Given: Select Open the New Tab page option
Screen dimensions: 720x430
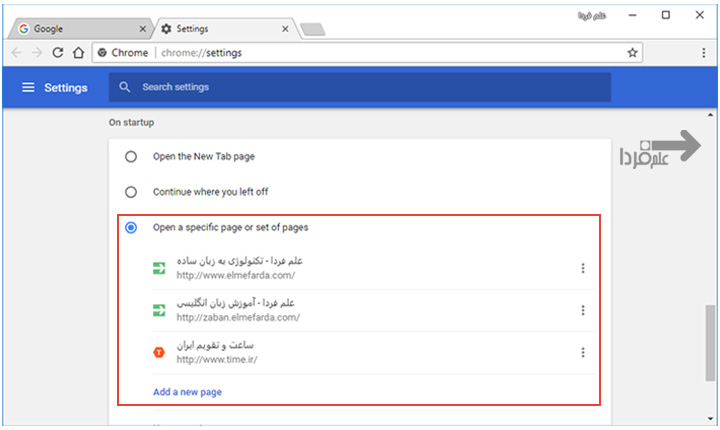Looking at the screenshot, I should (131, 157).
